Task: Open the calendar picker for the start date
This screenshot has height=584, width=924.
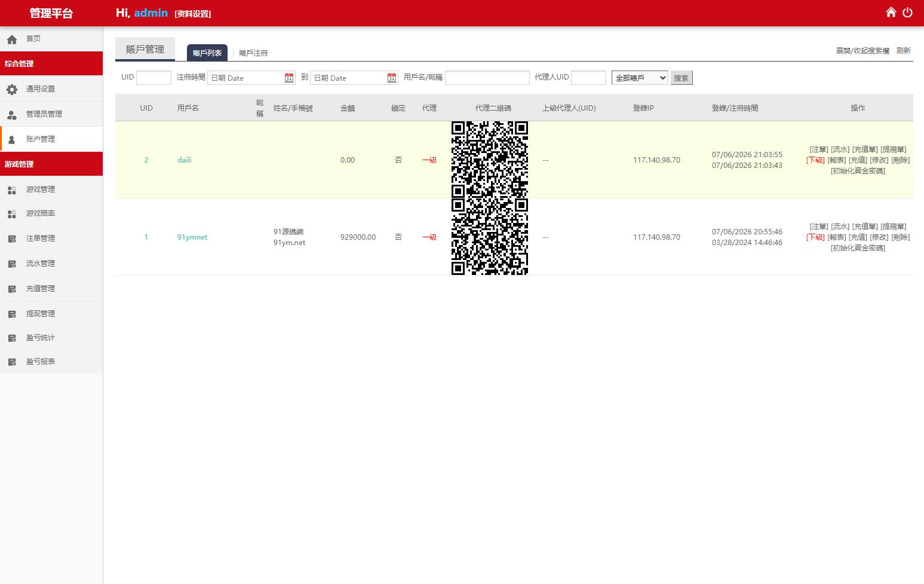Action: click(x=289, y=78)
